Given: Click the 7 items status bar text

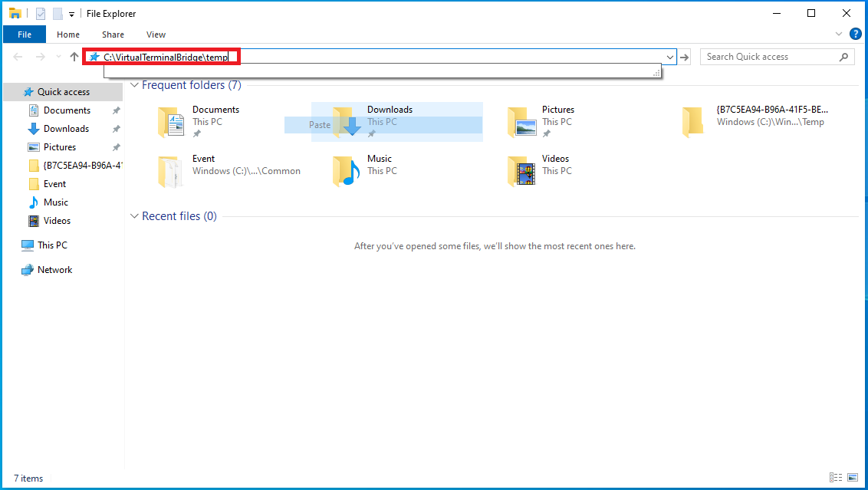Looking at the screenshot, I should pos(28,478).
